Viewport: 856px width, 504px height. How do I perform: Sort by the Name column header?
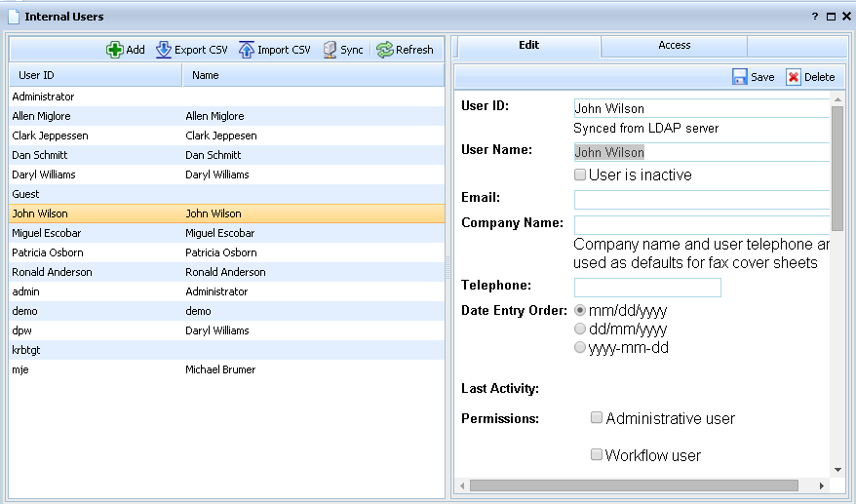[312, 75]
